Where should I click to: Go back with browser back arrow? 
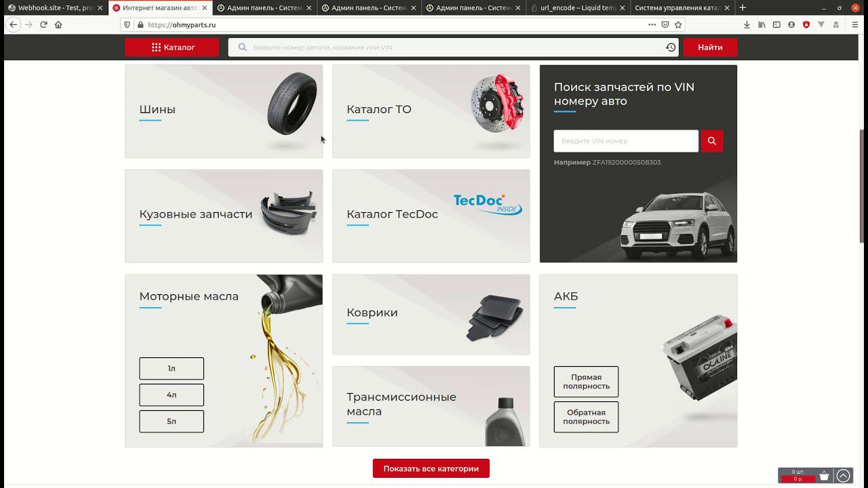tap(14, 24)
